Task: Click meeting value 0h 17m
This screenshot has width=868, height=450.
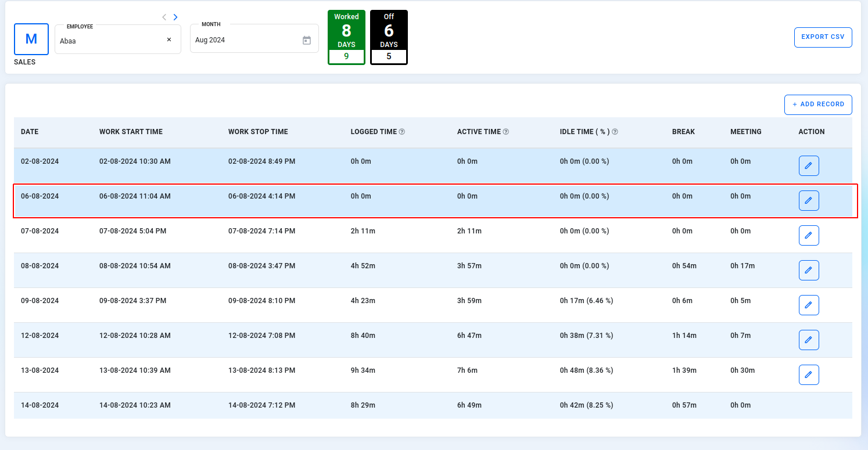Action: [743, 266]
